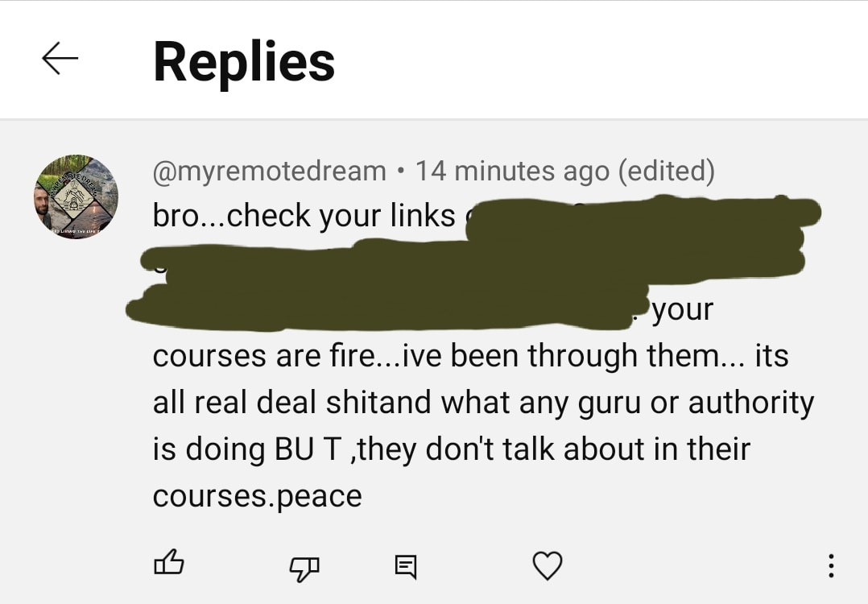The height and width of the screenshot is (604, 868).
Task: Heart the comment by @myremotedream
Action: (547, 566)
